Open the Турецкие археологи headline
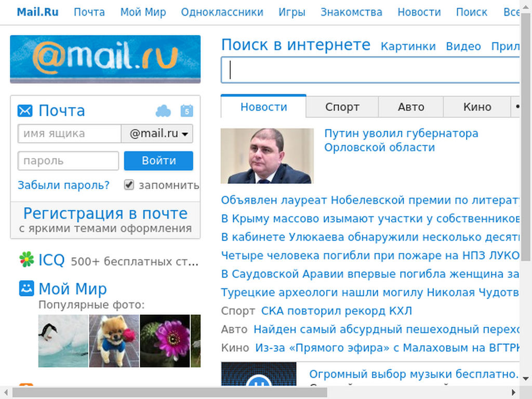The image size is (532, 399). [x=370, y=292]
